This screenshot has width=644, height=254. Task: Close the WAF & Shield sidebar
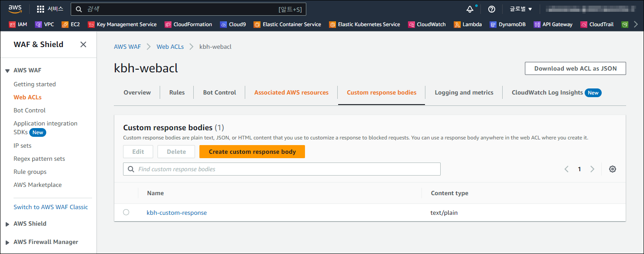coord(83,44)
